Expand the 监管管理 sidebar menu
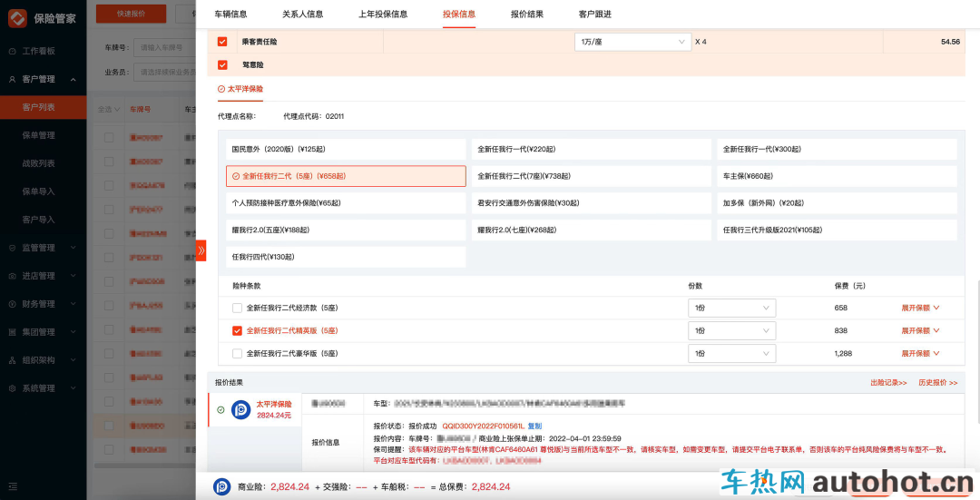The image size is (980, 500). click(44, 248)
